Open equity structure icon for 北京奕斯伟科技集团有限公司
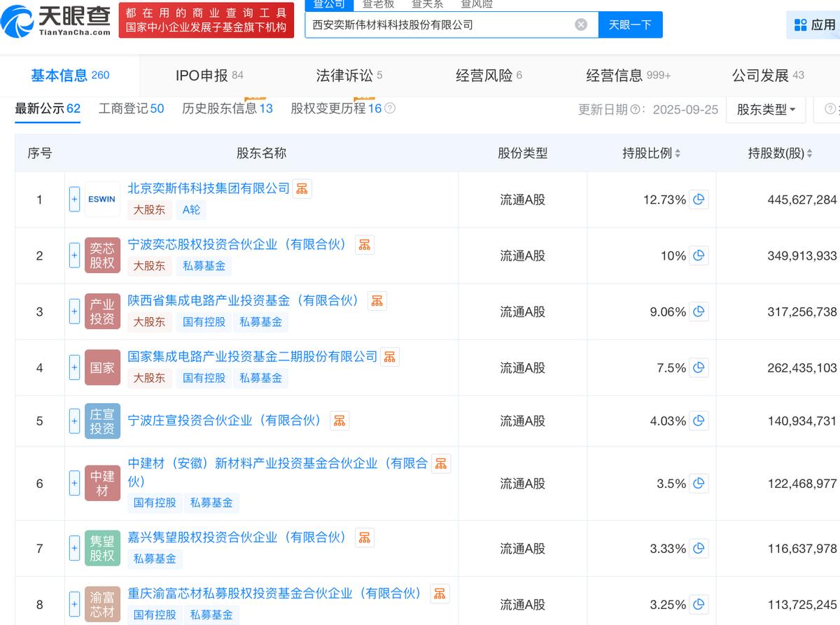The width and height of the screenshot is (840, 625). point(302,189)
